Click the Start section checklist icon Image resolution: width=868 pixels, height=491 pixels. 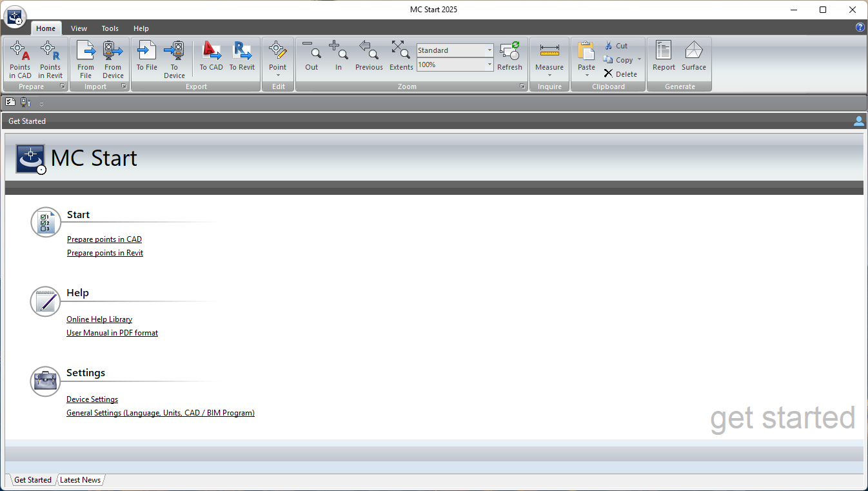tap(46, 223)
